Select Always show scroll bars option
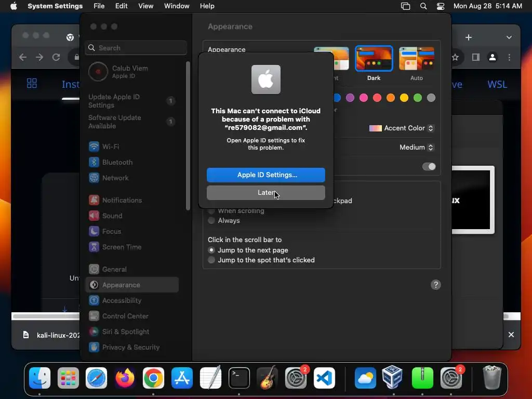The width and height of the screenshot is (532, 399). (x=211, y=220)
